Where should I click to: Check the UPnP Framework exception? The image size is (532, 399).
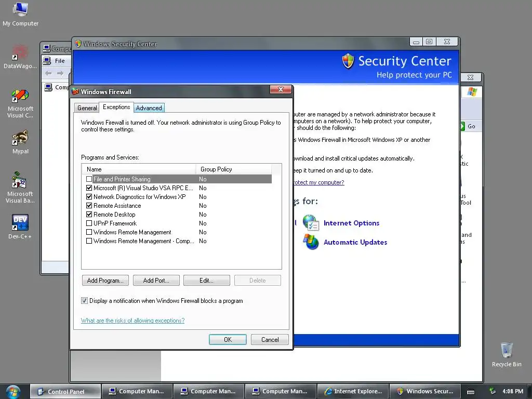(89, 223)
